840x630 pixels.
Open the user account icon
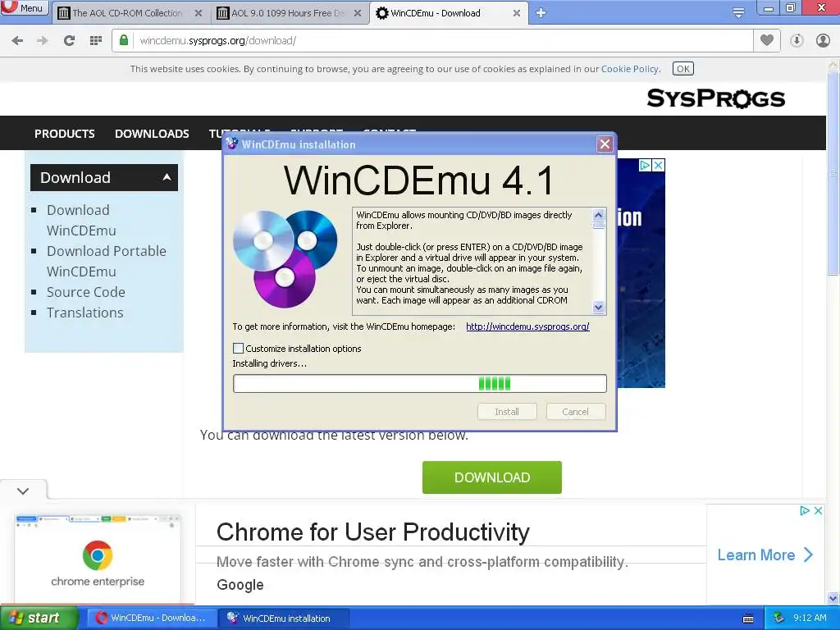pos(823,41)
